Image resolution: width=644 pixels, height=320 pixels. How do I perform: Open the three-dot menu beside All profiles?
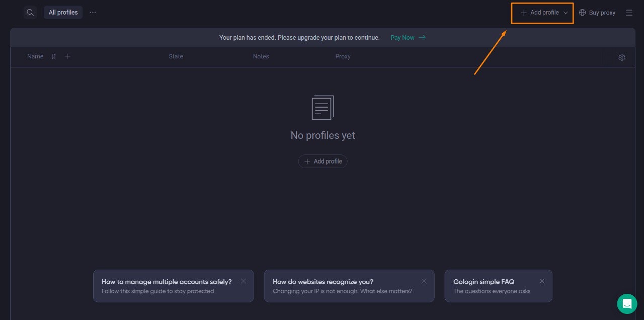(93, 12)
